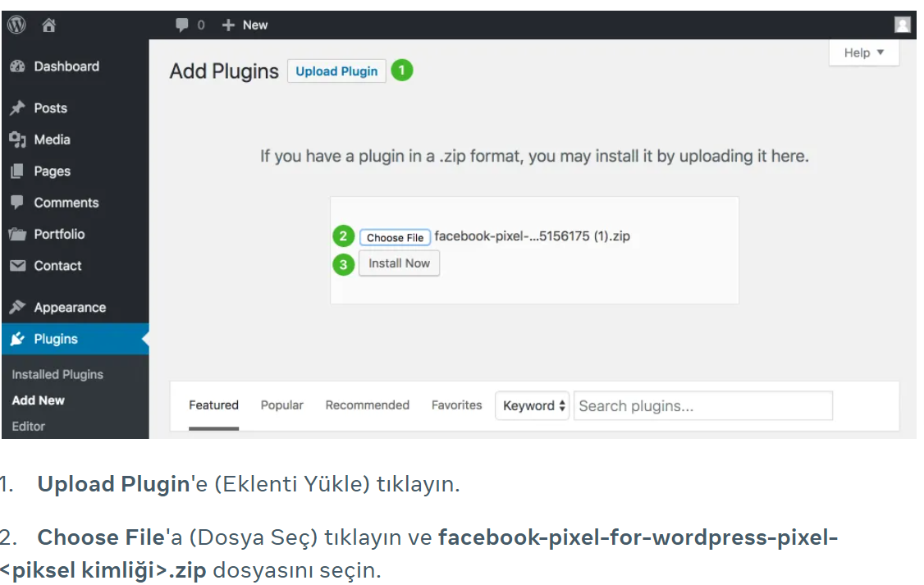
Task: Open the user avatar in admin bar
Action: [x=902, y=25]
